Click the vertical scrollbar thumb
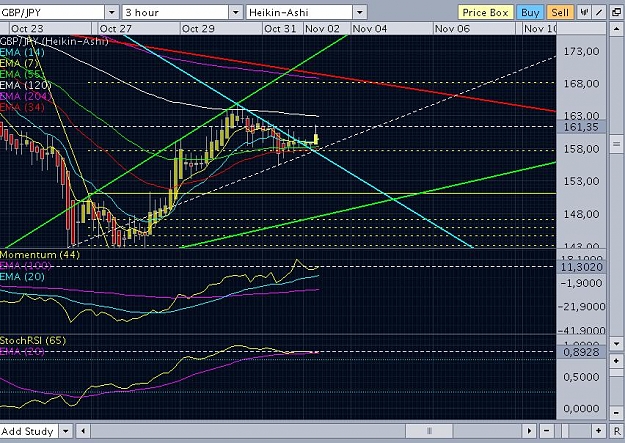625x443 pixels. click(616, 144)
